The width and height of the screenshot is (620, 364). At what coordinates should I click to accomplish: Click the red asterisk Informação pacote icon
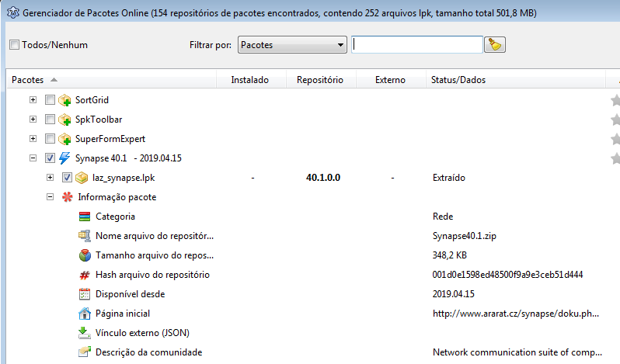[x=68, y=197]
